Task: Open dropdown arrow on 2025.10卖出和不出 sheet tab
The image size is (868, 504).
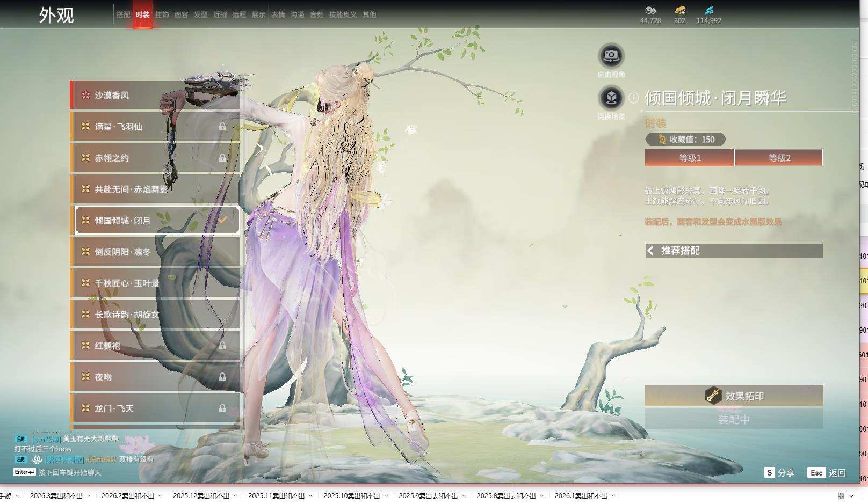Action: (x=386, y=495)
